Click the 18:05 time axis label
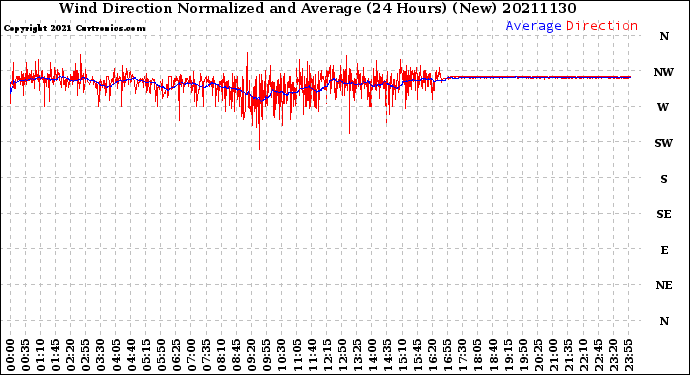This screenshot has width=690, height=375. click(x=477, y=355)
